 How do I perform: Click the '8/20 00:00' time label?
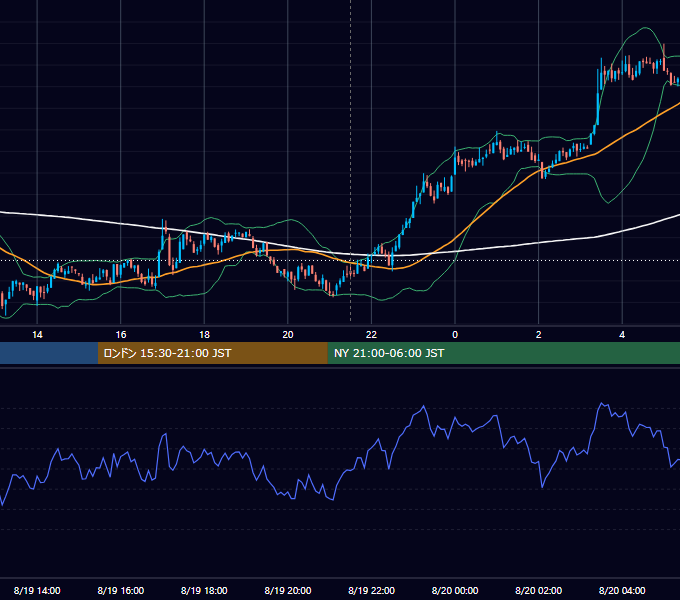[455, 590]
